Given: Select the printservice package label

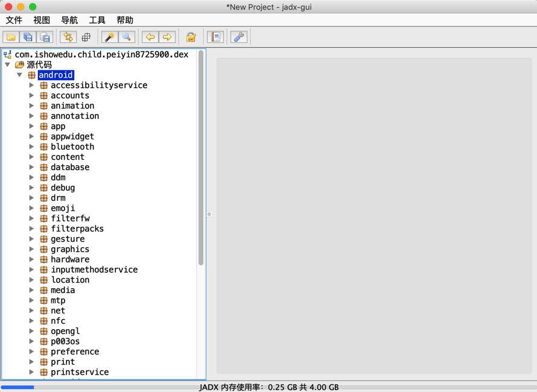Looking at the screenshot, I should 80,372.
